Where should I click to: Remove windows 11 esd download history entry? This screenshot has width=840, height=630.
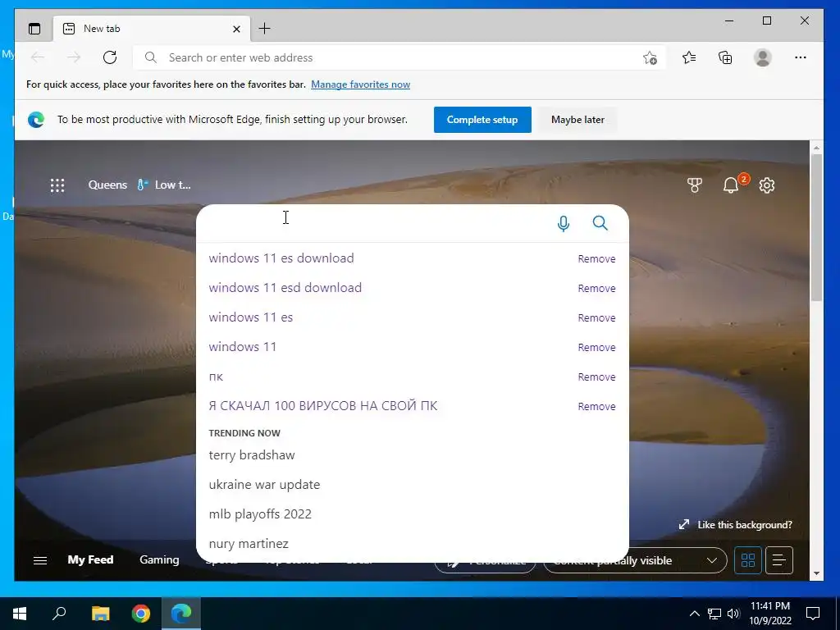tap(596, 288)
